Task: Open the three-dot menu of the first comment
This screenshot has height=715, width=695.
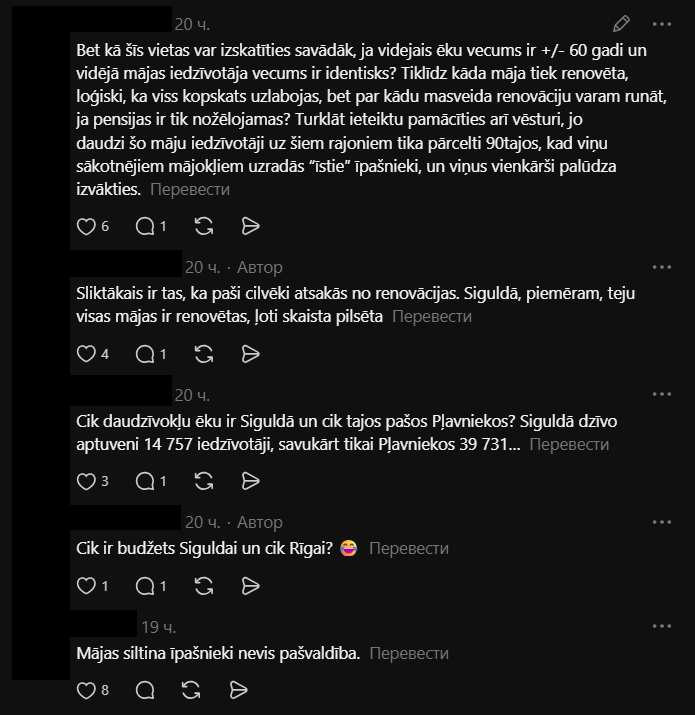Action: coord(662,24)
